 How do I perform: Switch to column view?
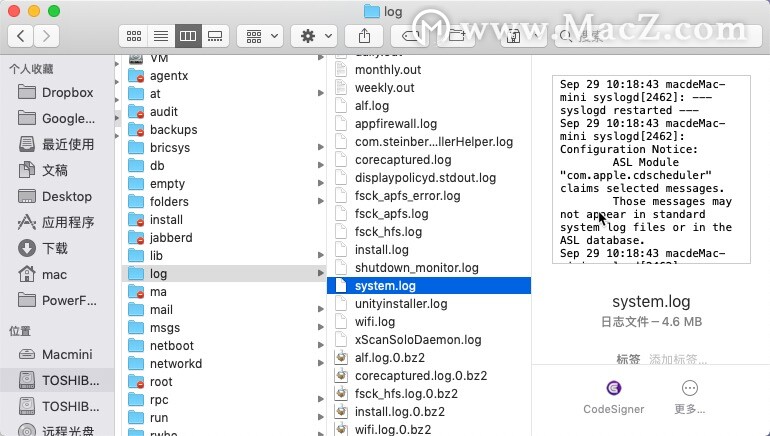point(188,36)
